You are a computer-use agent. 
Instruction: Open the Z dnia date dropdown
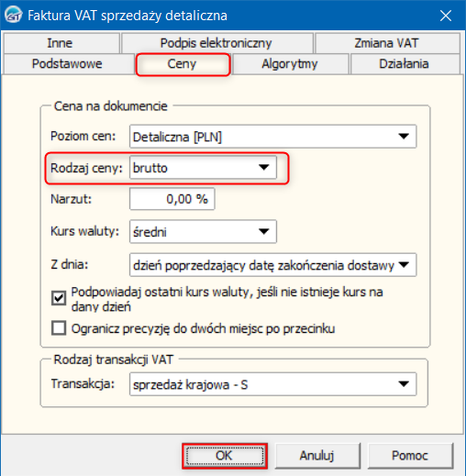272,265
